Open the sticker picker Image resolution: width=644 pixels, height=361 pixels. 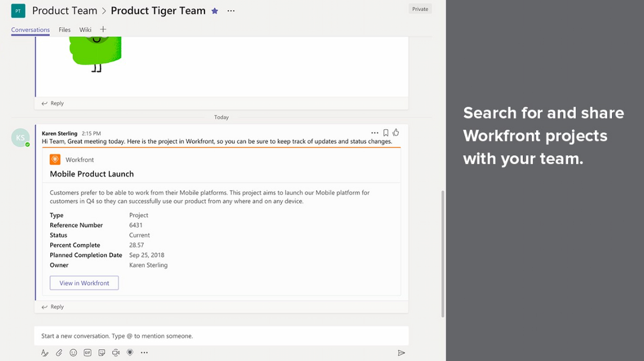point(102,353)
